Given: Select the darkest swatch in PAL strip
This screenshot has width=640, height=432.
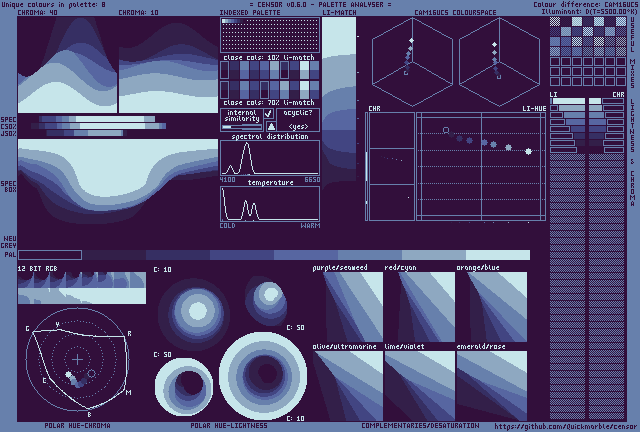Looking at the screenshot, I should 50,255.
